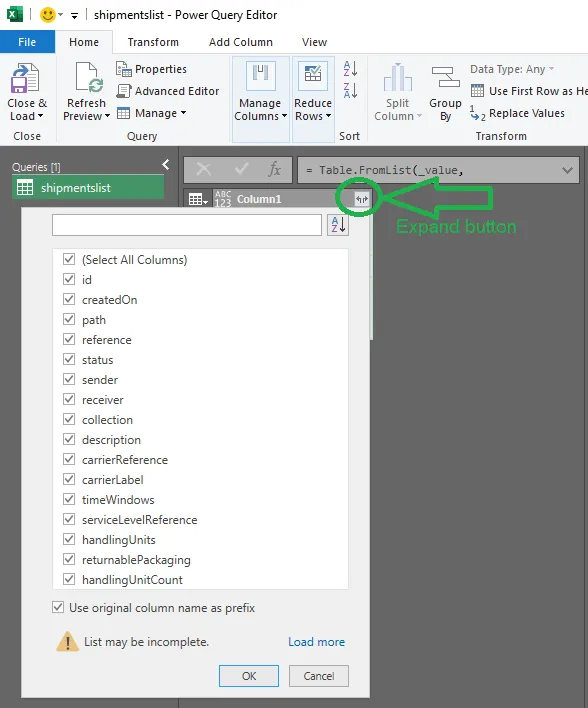Expand the formula bar
This screenshot has height=708, width=588.
pos(567,171)
